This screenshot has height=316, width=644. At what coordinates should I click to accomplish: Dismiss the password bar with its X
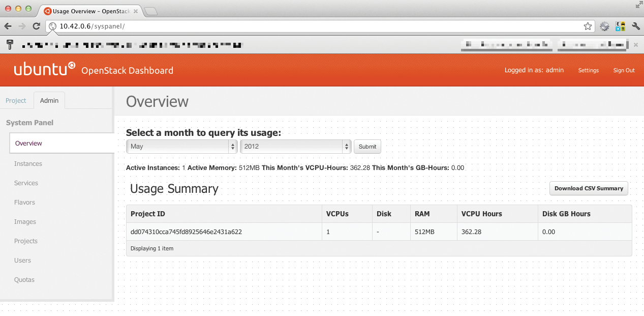click(635, 45)
